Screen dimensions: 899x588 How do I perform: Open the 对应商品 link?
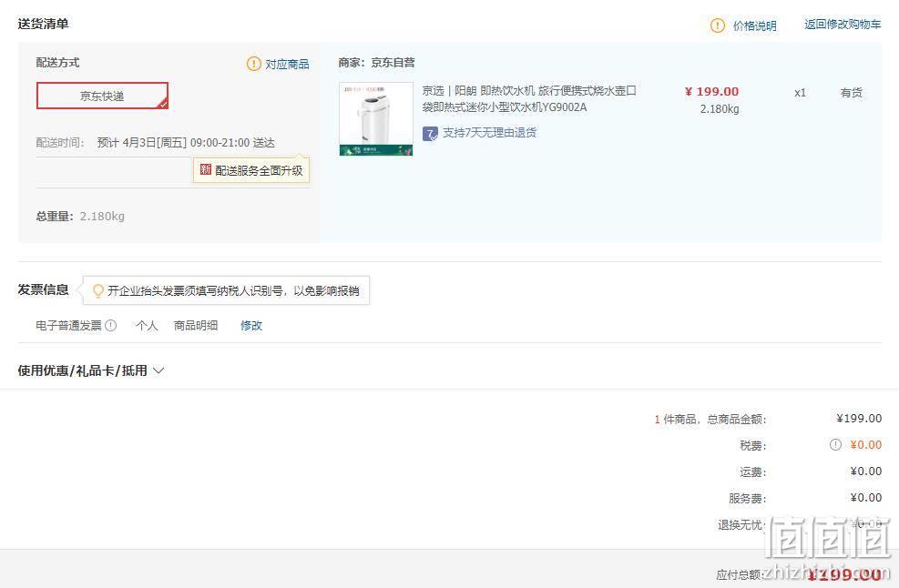click(287, 65)
